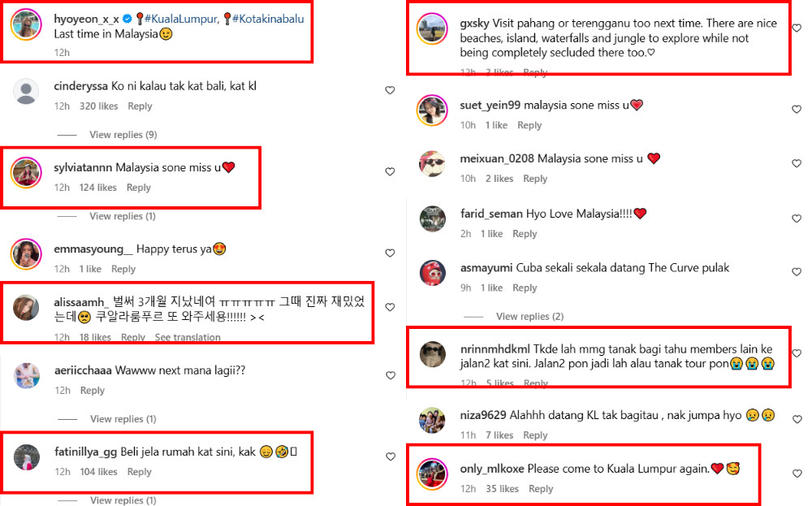The image size is (812, 506).
Task: Like niza9629's comment about KL
Action: pos(797,419)
